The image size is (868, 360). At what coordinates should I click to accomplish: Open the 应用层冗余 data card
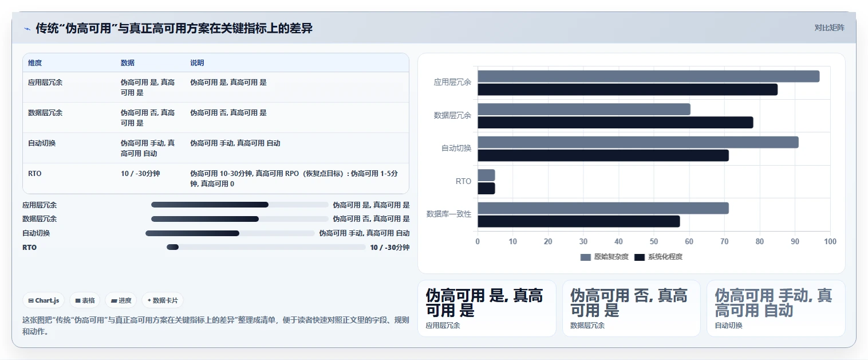point(487,308)
